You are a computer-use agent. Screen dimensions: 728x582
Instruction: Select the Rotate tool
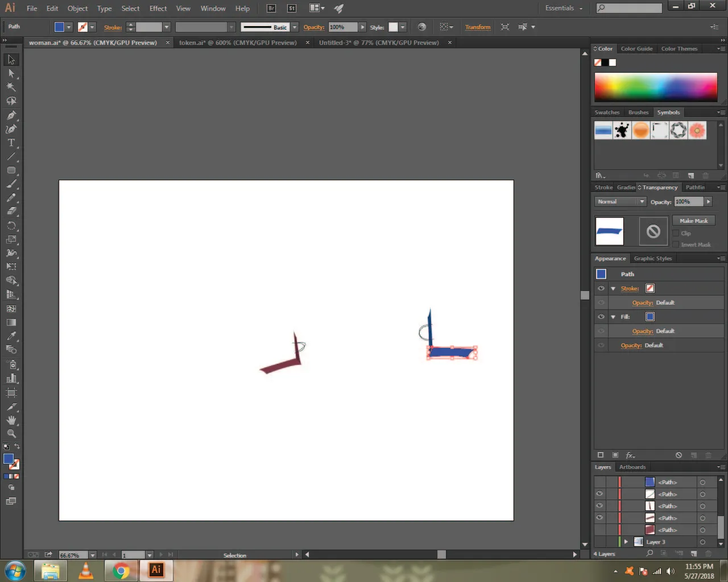tap(11, 226)
